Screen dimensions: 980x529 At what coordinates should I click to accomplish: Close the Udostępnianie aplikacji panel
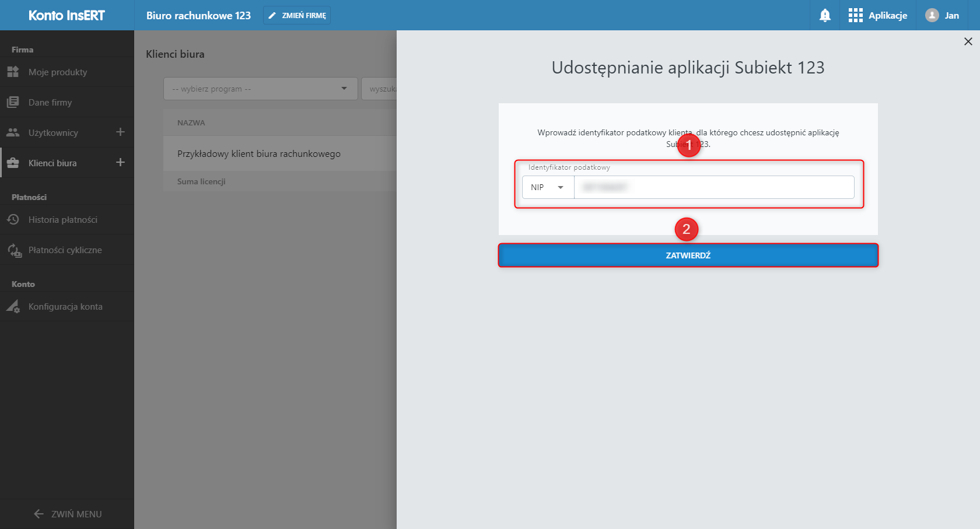968,41
